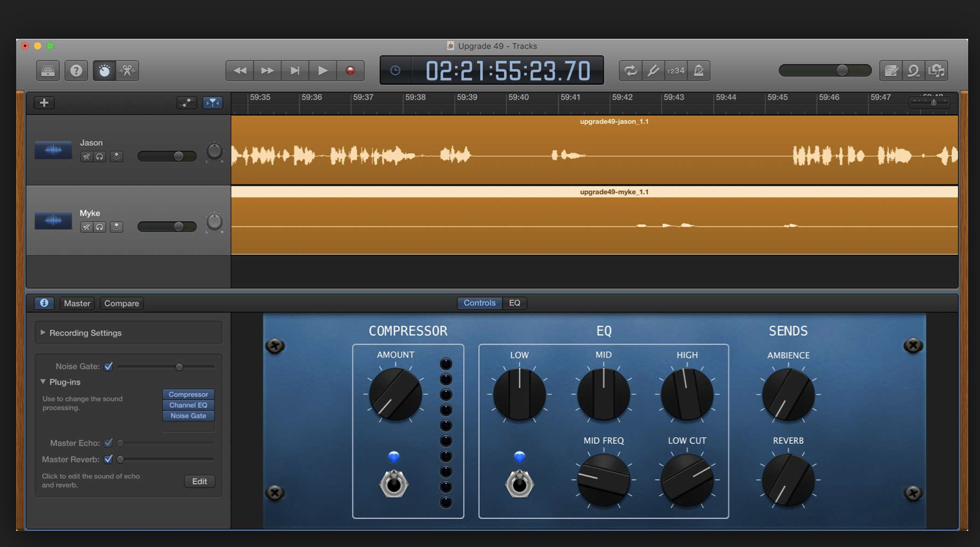Show track automation button
The image size is (980, 547).
click(x=187, y=102)
